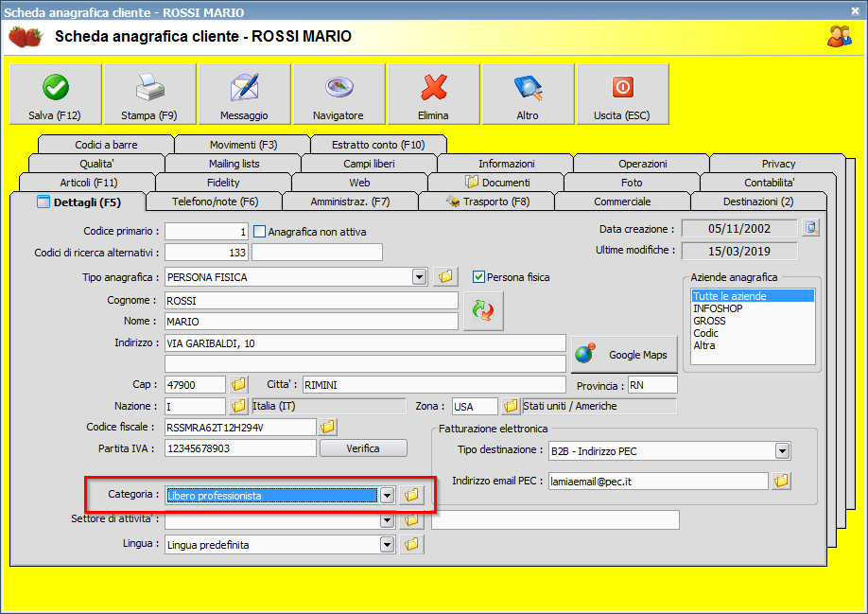Click the Codice primario field

[206, 232]
